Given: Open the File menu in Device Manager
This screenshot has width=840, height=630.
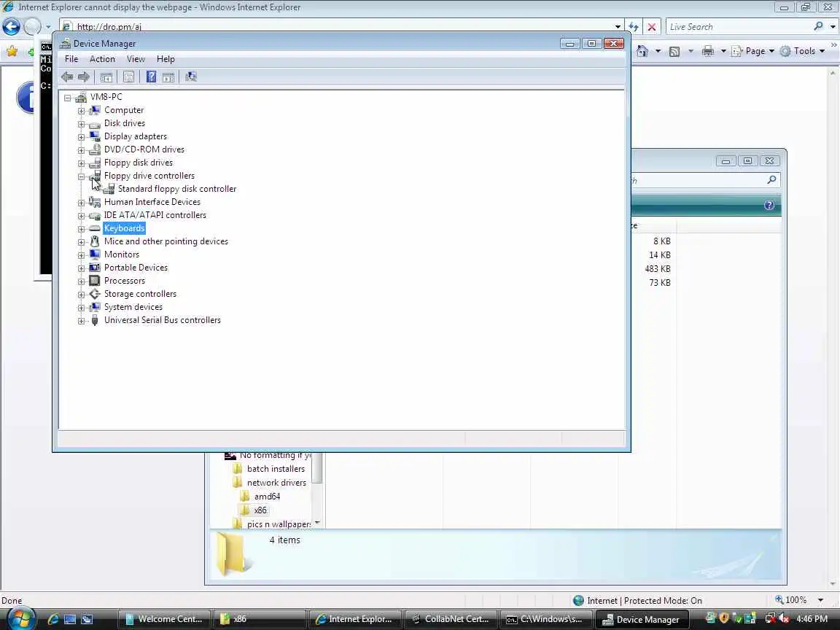Looking at the screenshot, I should tap(71, 59).
